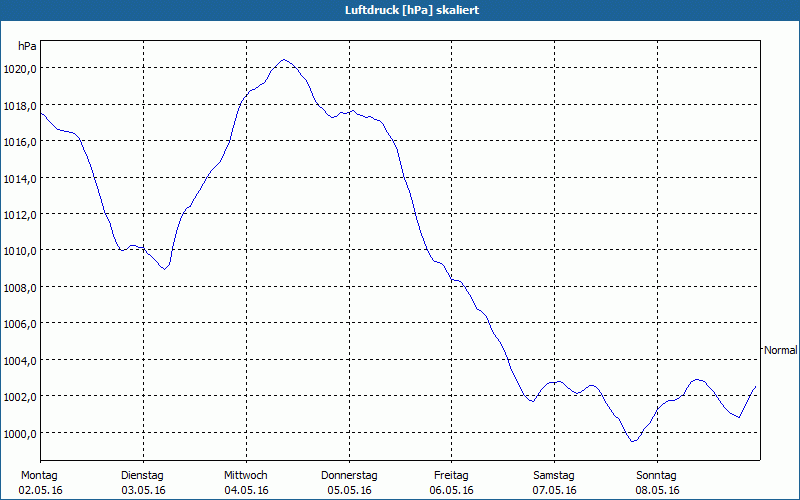The height and width of the screenshot is (500, 800).
Task: Click the date 04.05.16
Action: point(246,490)
